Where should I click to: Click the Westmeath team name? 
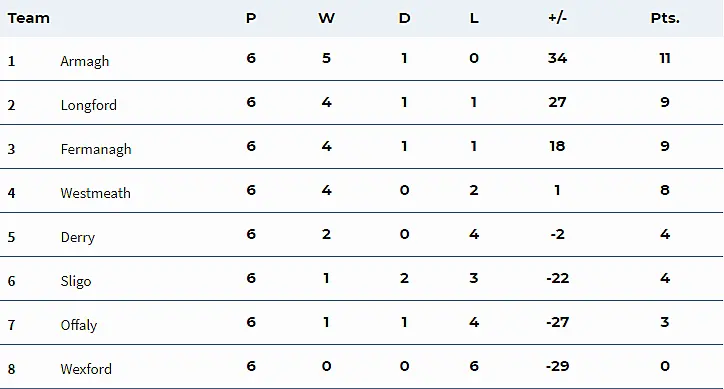95,193
